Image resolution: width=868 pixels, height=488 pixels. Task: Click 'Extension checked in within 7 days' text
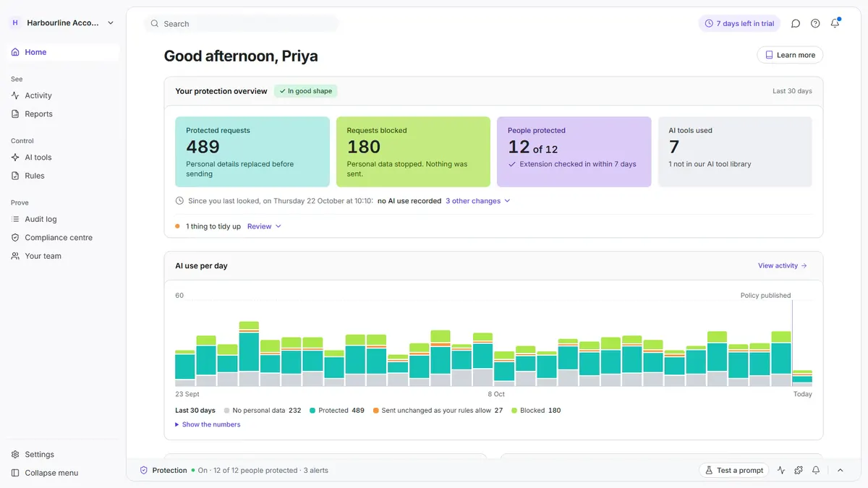(x=578, y=164)
